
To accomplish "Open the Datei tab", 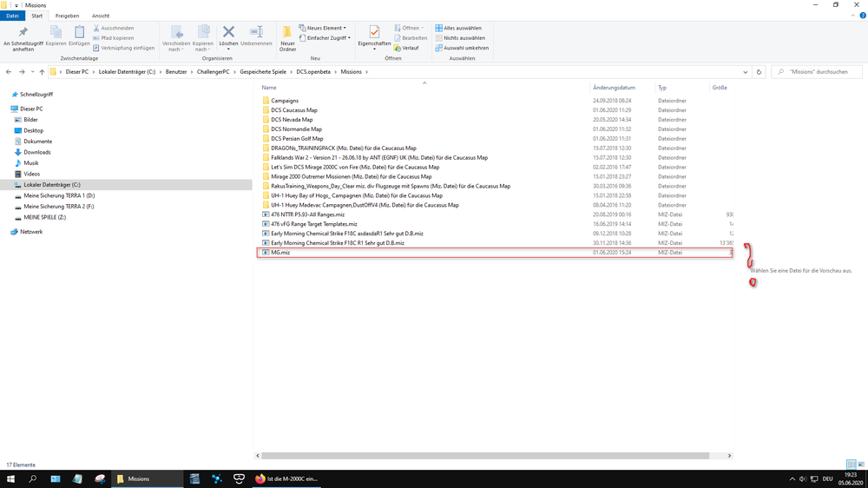I will pyautogui.click(x=12, y=16).
